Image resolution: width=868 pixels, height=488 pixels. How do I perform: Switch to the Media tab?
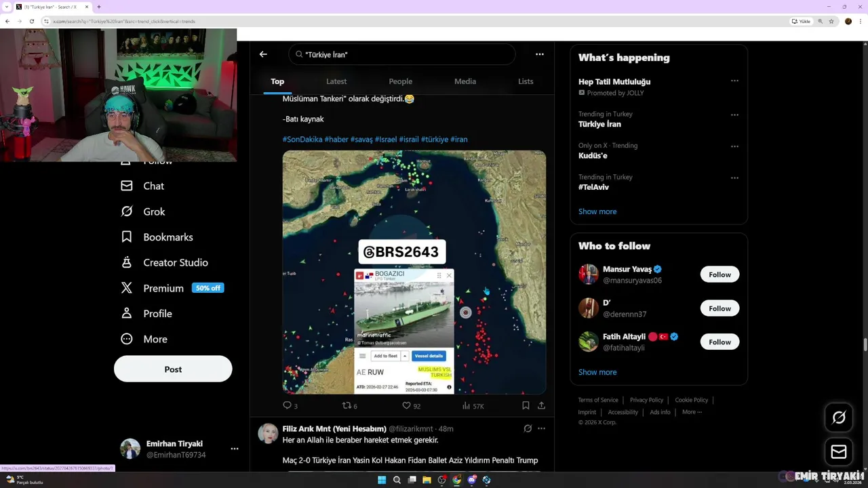pos(465,81)
